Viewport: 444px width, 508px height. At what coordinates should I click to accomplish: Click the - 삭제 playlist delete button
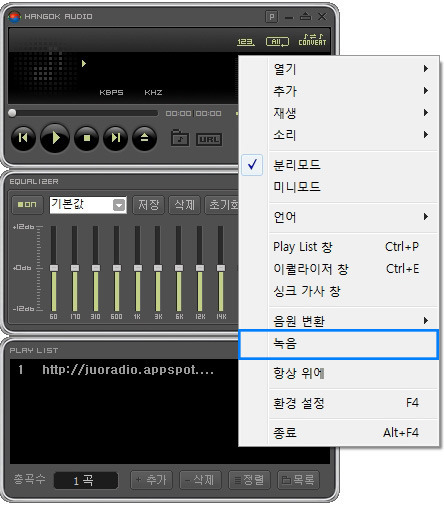point(200,480)
